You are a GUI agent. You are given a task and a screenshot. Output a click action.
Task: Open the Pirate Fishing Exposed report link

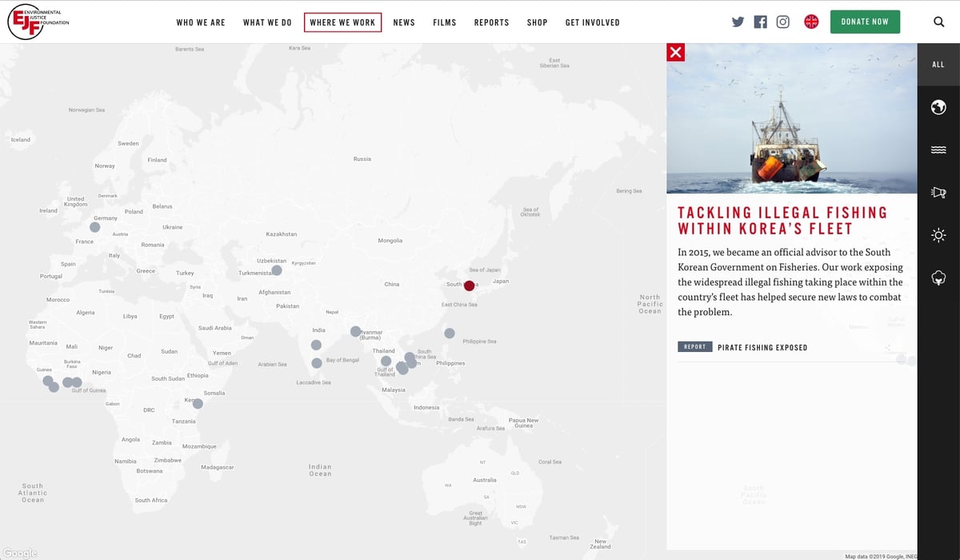click(762, 348)
